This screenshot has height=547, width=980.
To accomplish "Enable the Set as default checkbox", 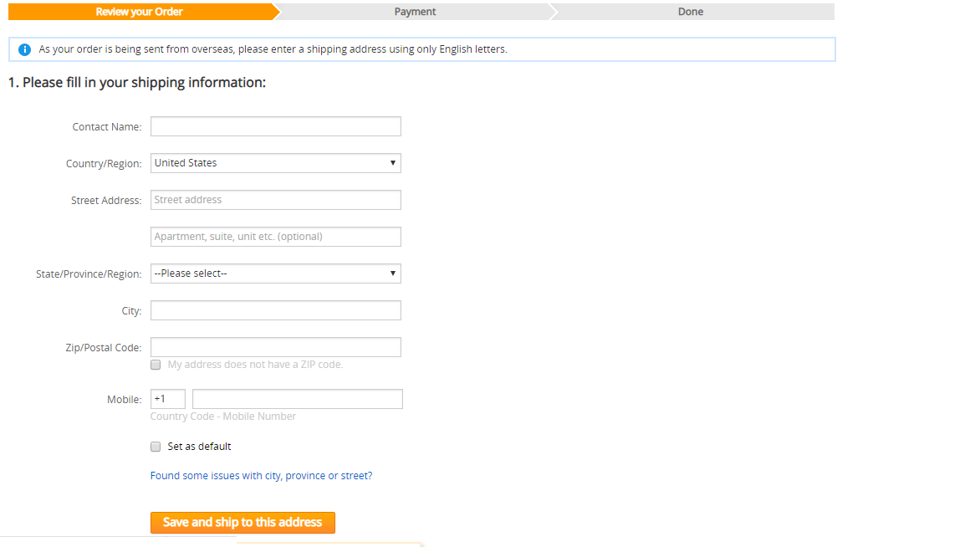I will (x=156, y=447).
